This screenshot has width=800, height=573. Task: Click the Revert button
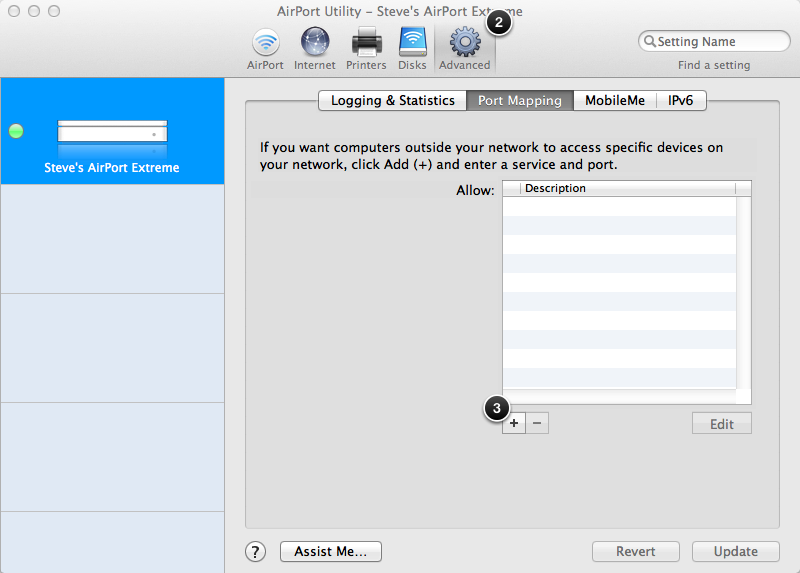tap(636, 552)
